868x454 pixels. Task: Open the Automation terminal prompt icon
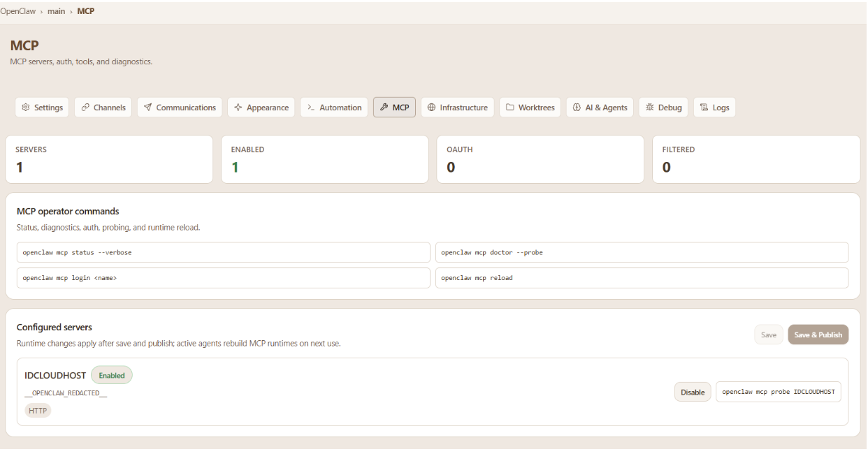311,108
